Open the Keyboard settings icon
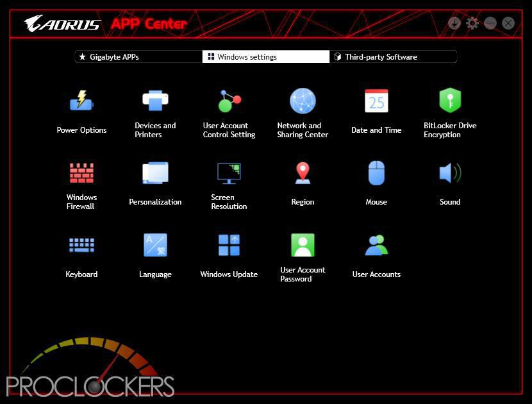 click(x=81, y=245)
